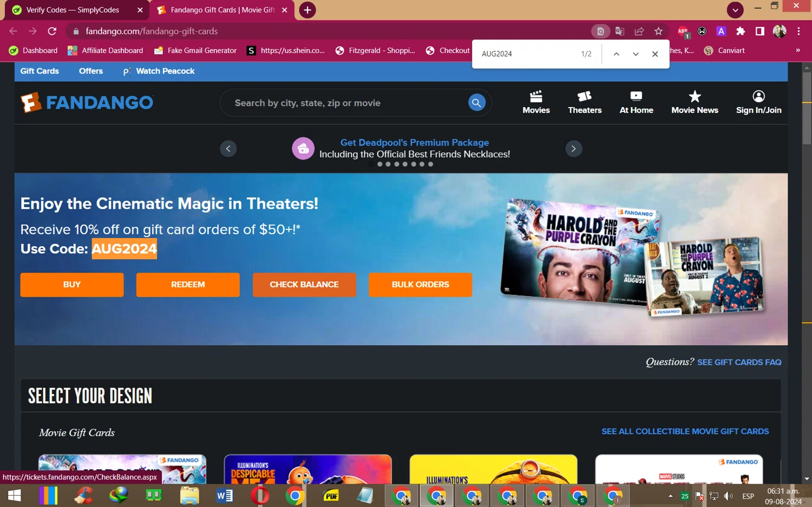
Task: Open Fake Gmail Generator bookmark
Action: (195, 50)
